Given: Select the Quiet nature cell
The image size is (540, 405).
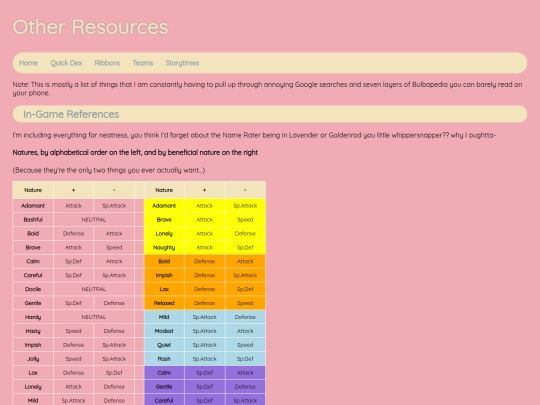Looking at the screenshot, I should tap(164, 345).
